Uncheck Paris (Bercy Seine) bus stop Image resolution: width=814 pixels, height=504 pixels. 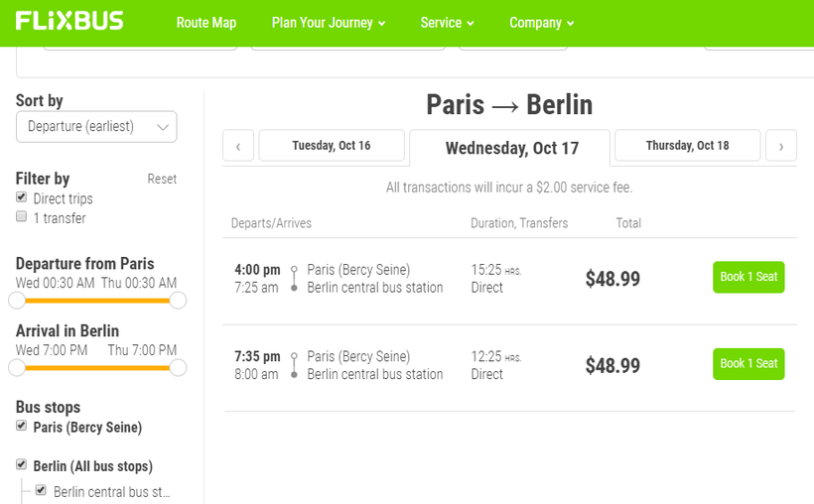click(x=22, y=427)
